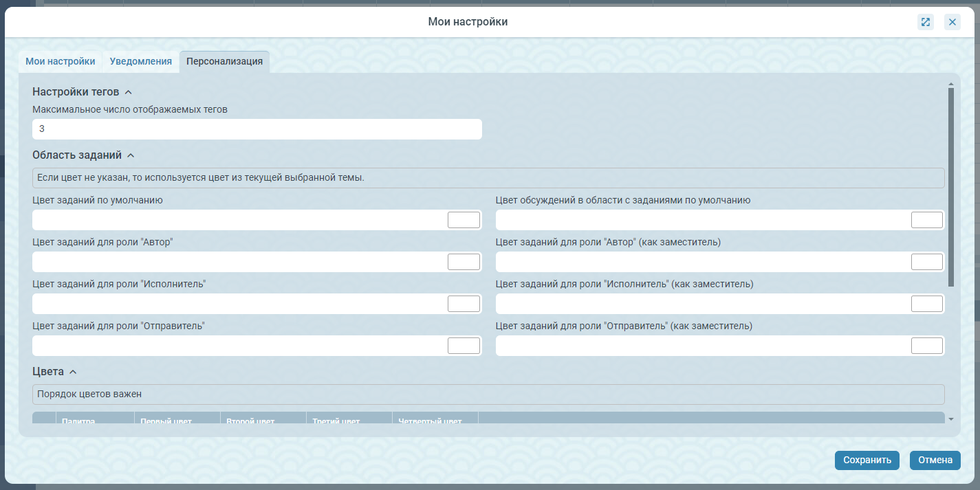Image resolution: width=980 pixels, height=490 pixels.
Task: Collapse the Цвета section
Action: [x=73, y=372]
